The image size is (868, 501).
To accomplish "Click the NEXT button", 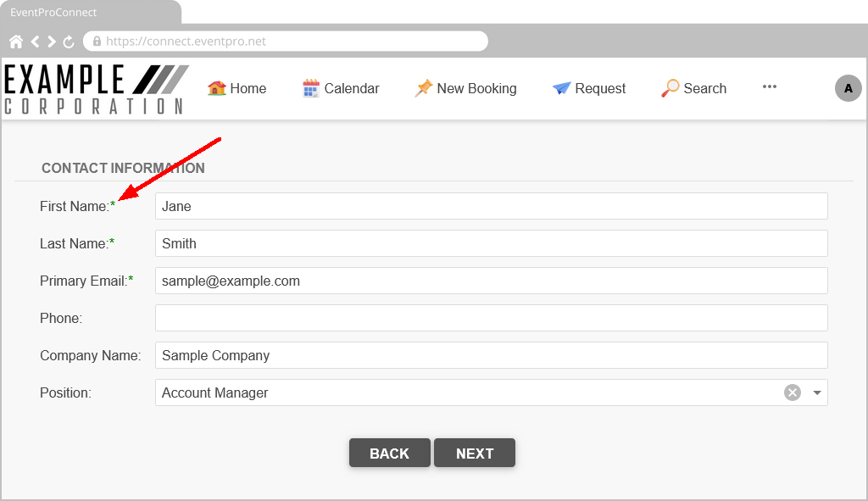I will click(x=475, y=453).
